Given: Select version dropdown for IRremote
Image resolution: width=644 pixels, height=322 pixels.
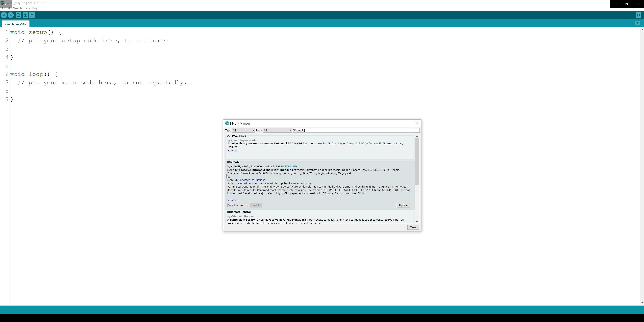Looking at the screenshot, I should pyautogui.click(x=237, y=205).
